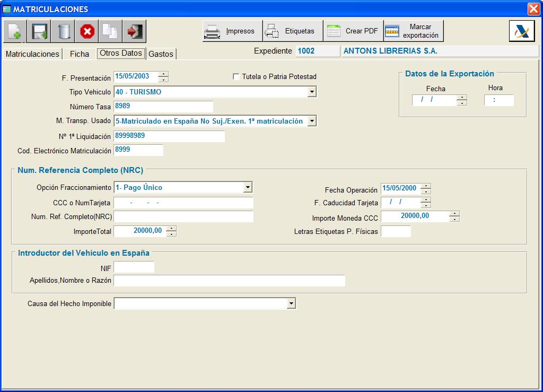Click the export Fecha date field

click(x=434, y=100)
